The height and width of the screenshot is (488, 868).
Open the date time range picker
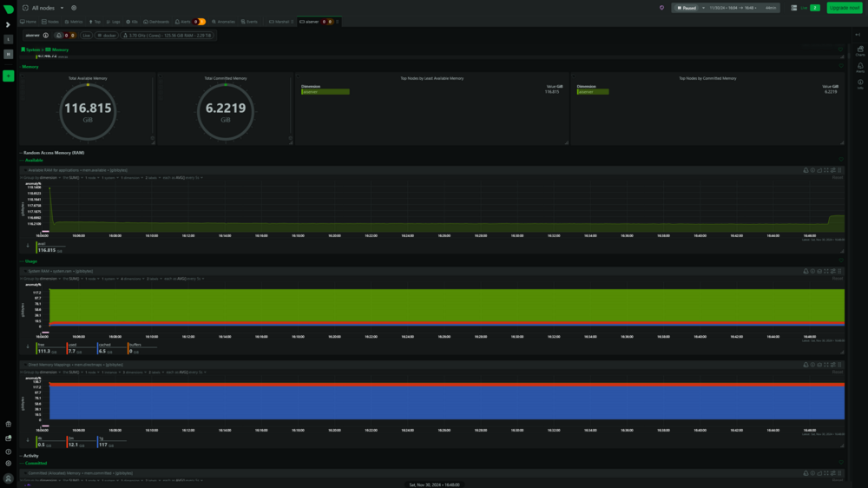(x=744, y=9)
